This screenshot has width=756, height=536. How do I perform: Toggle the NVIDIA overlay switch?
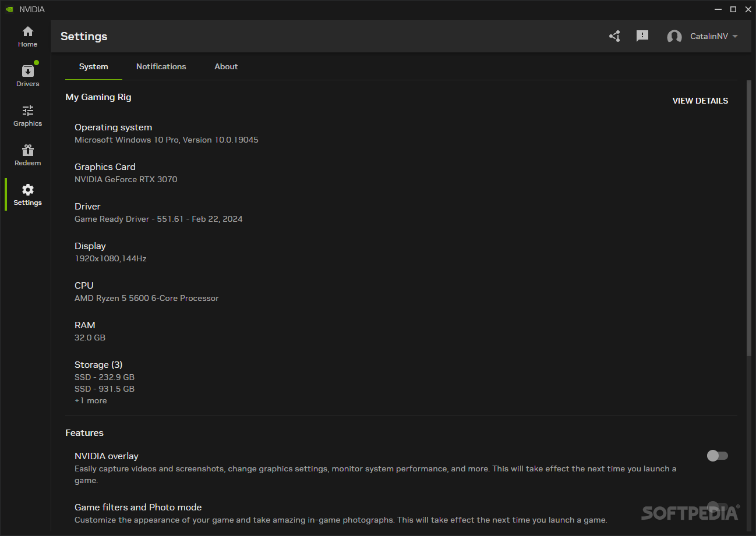pos(718,456)
